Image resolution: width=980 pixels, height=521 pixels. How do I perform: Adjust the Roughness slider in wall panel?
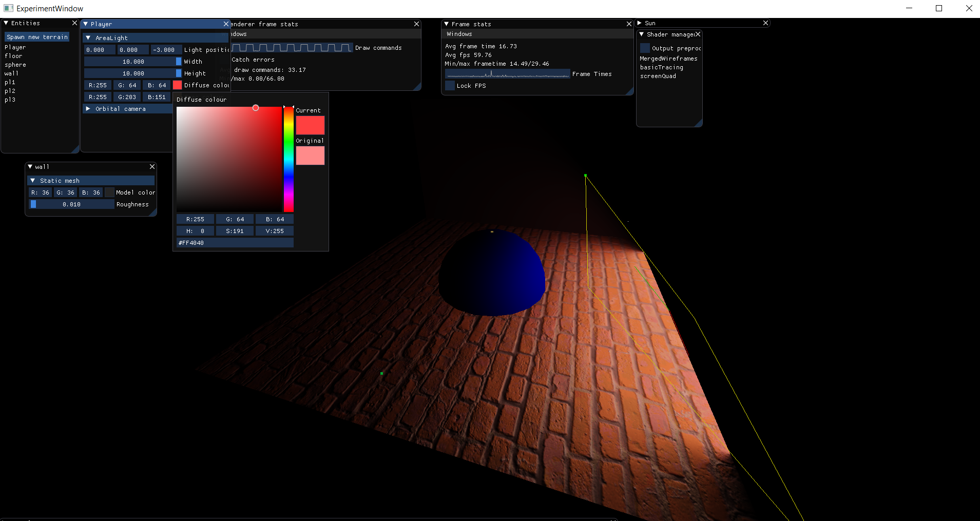tap(72, 204)
